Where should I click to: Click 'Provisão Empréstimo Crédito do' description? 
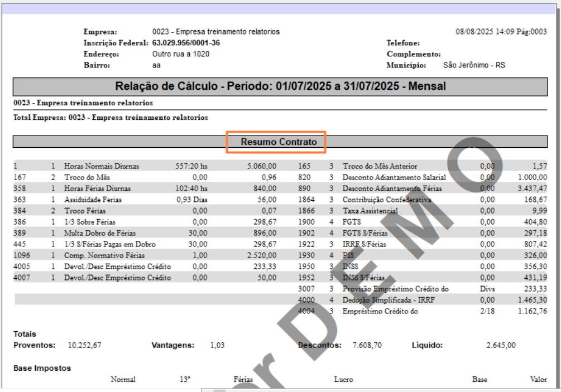tap(396, 289)
